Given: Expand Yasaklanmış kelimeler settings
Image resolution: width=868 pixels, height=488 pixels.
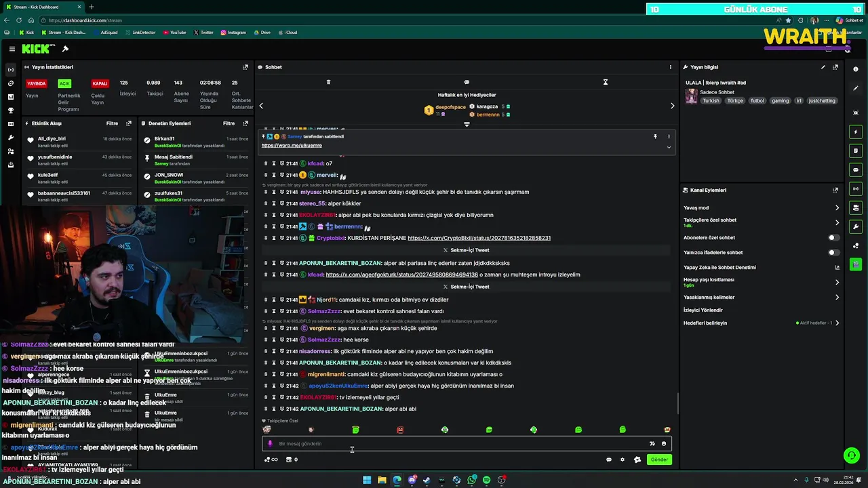Looking at the screenshot, I should pyautogui.click(x=837, y=297).
